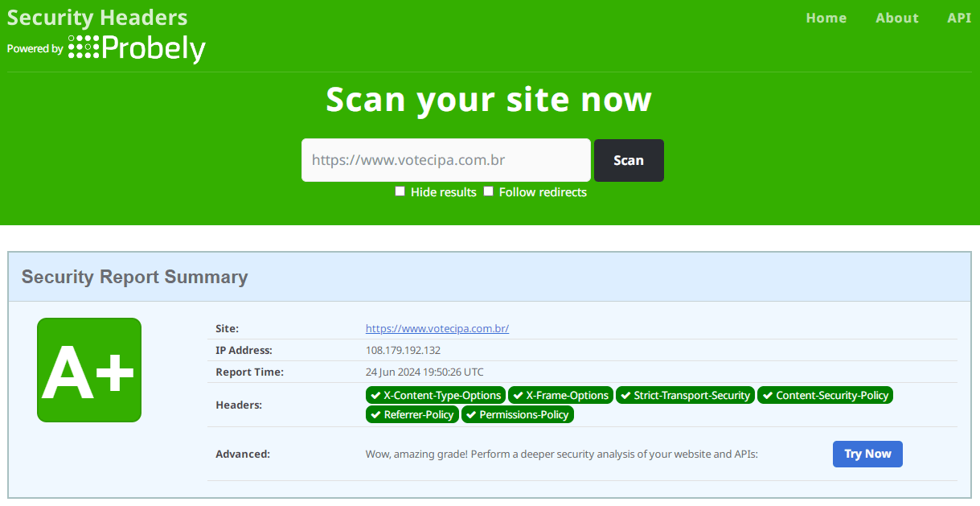This screenshot has height=506, width=980.
Task: Open the About page
Action: pos(896,18)
